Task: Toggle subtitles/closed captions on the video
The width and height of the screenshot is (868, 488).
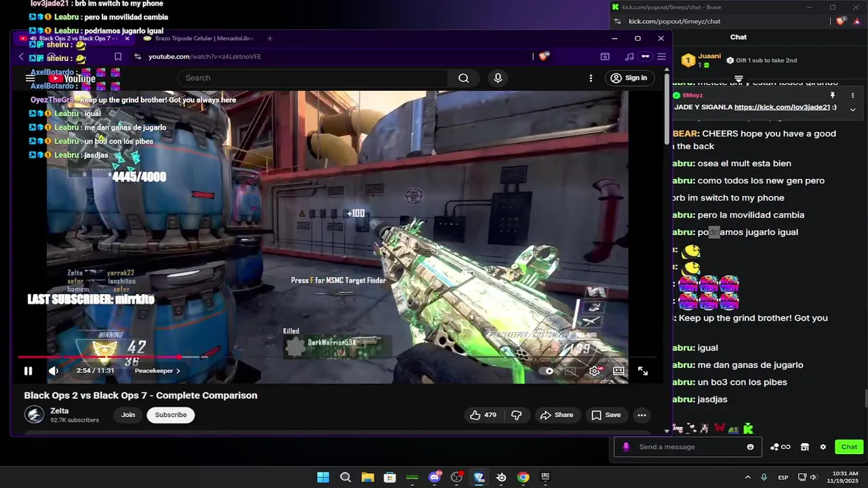Action: point(570,371)
